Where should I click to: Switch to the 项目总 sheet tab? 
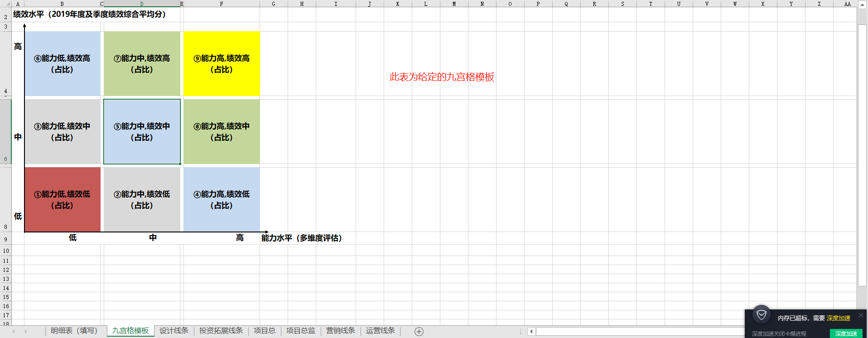coord(265,331)
